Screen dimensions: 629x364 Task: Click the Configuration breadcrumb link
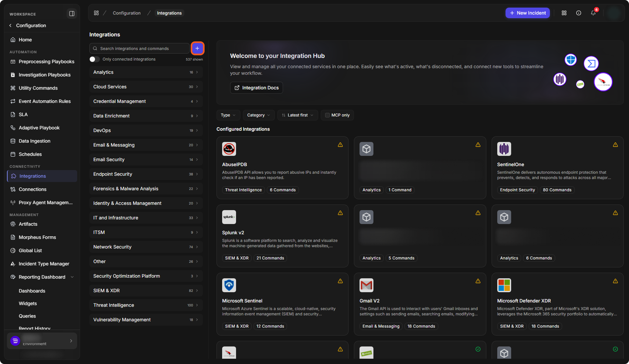pos(126,13)
